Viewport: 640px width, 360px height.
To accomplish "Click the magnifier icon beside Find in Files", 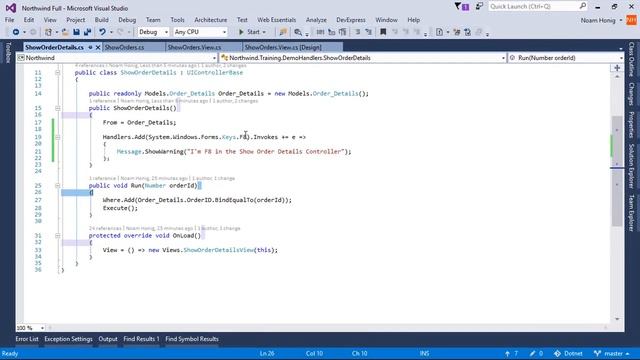I will click(x=298, y=32).
